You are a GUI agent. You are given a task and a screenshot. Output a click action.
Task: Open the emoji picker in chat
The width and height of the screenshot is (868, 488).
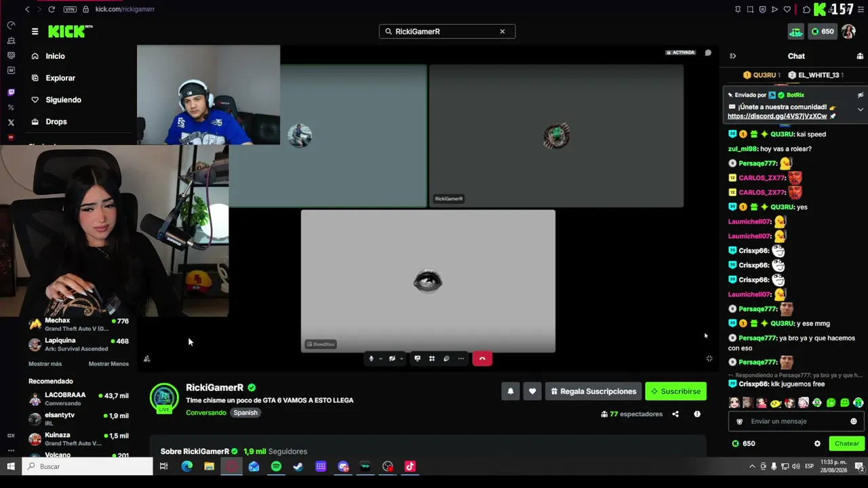click(854, 422)
